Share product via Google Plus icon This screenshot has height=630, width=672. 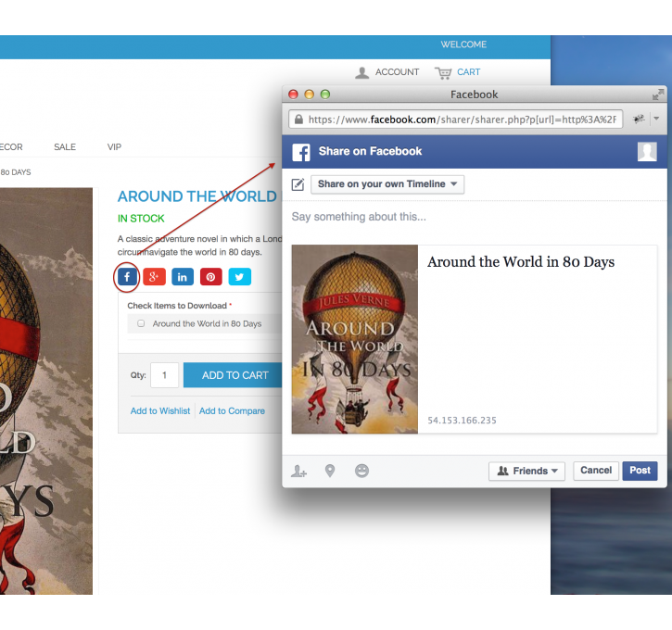pyautogui.click(x=154, y=277)
